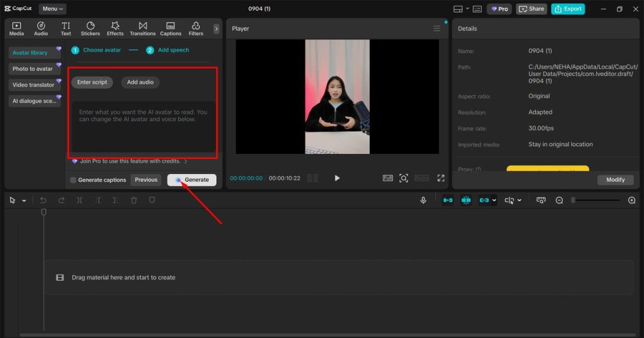The image size is (644, 338).
Task: Open the Stickers panel
Action: pos(90,28)
